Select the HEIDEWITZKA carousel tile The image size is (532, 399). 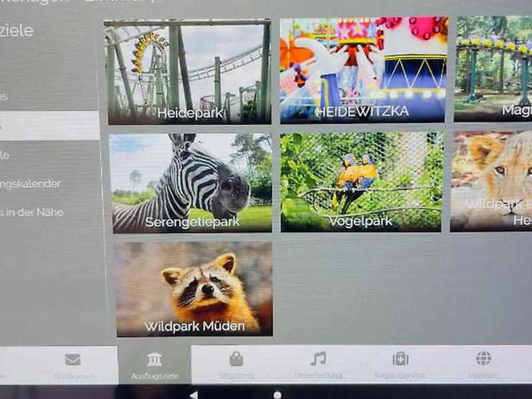363,70
